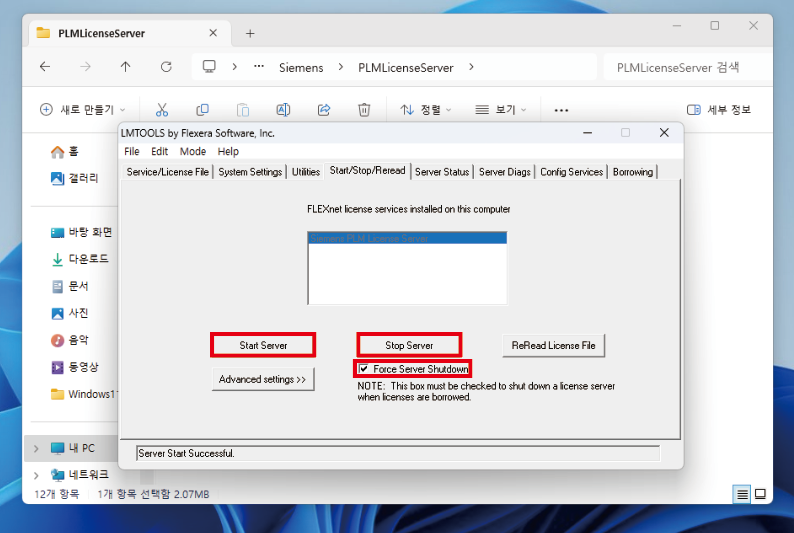Open the LMTOOLS File menu

[132, 151]
